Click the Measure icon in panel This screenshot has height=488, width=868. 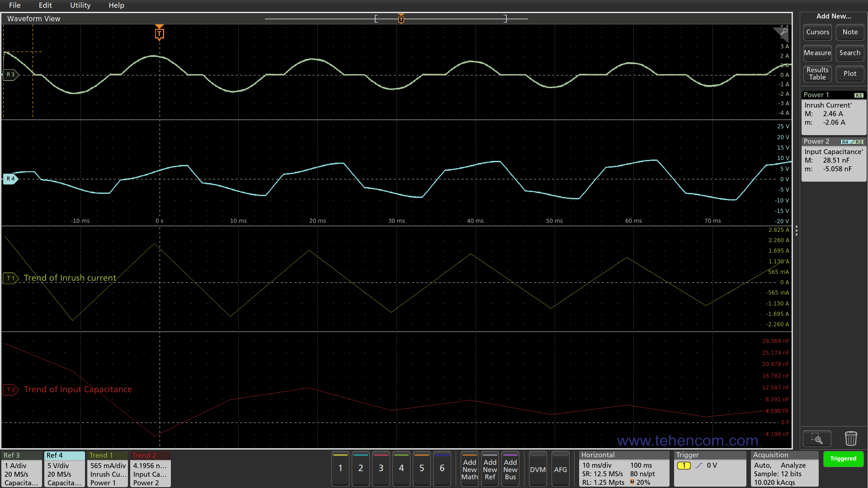coord(817,52)
